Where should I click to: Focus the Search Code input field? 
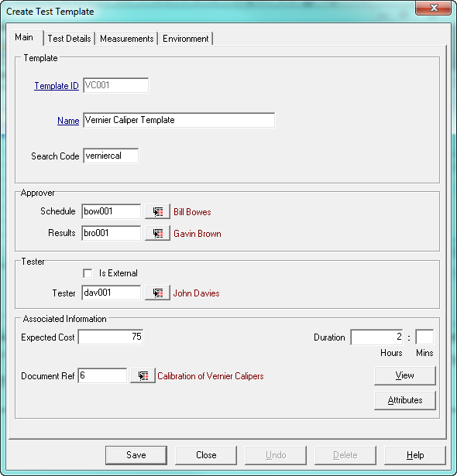point(111,156)
